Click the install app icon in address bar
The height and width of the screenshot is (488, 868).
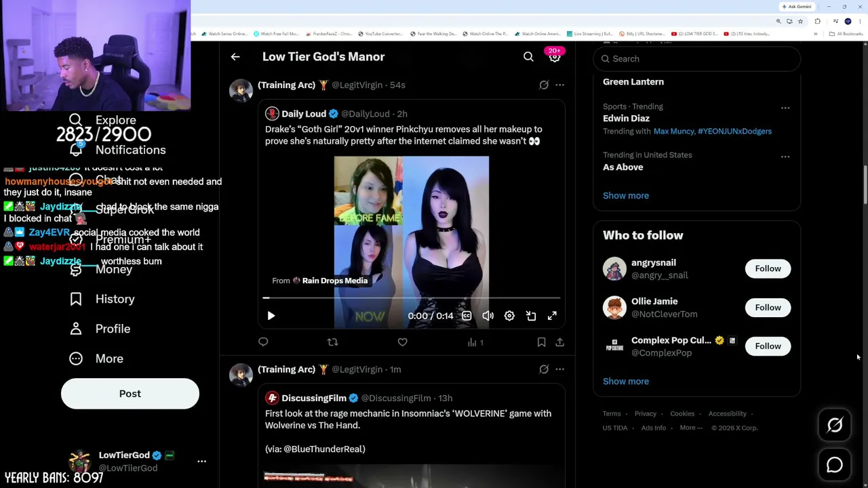click(x=789, y=21)
